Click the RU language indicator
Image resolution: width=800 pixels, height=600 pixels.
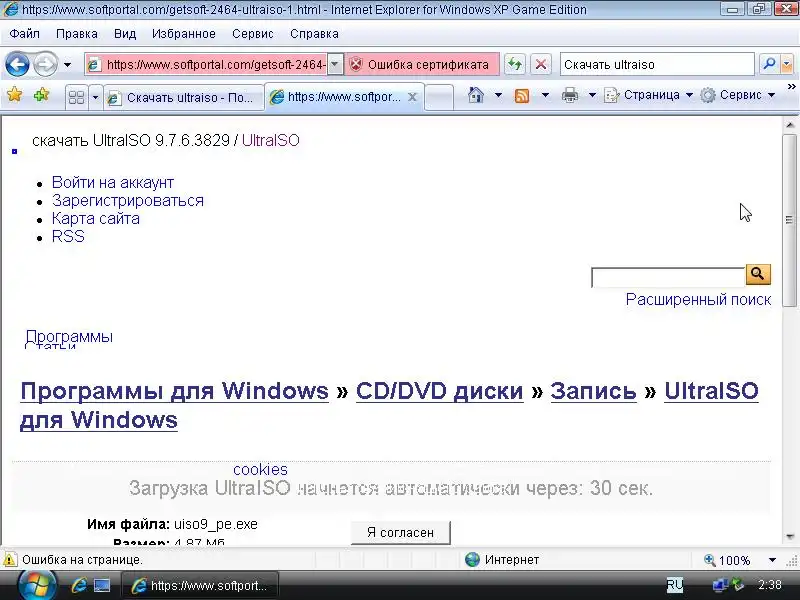click(674, 585)
